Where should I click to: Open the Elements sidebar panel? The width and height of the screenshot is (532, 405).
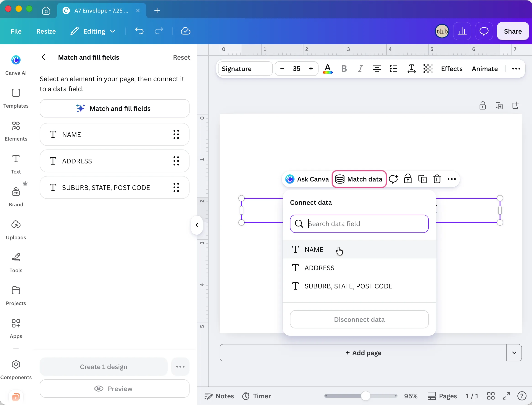tap(16, 131)
